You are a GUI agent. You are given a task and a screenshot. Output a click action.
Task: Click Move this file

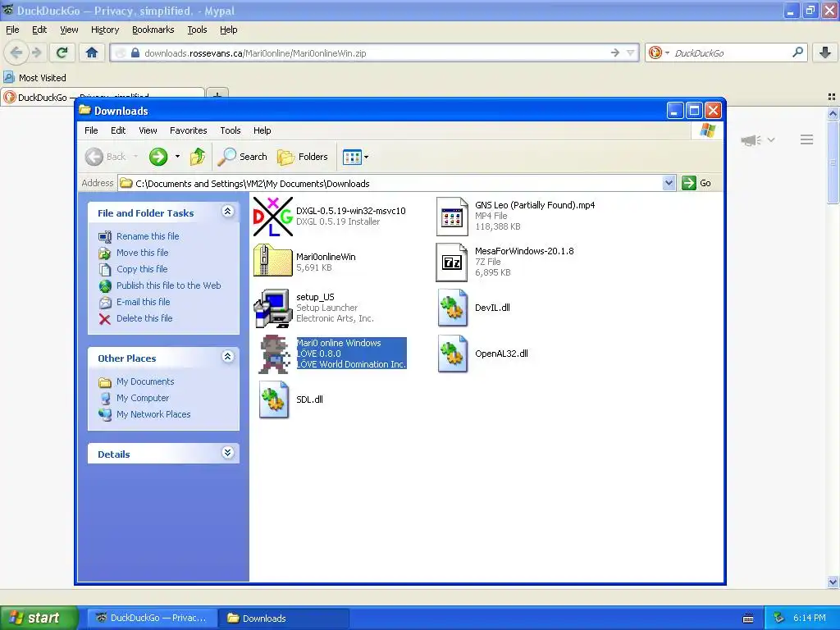coord(143,253)
